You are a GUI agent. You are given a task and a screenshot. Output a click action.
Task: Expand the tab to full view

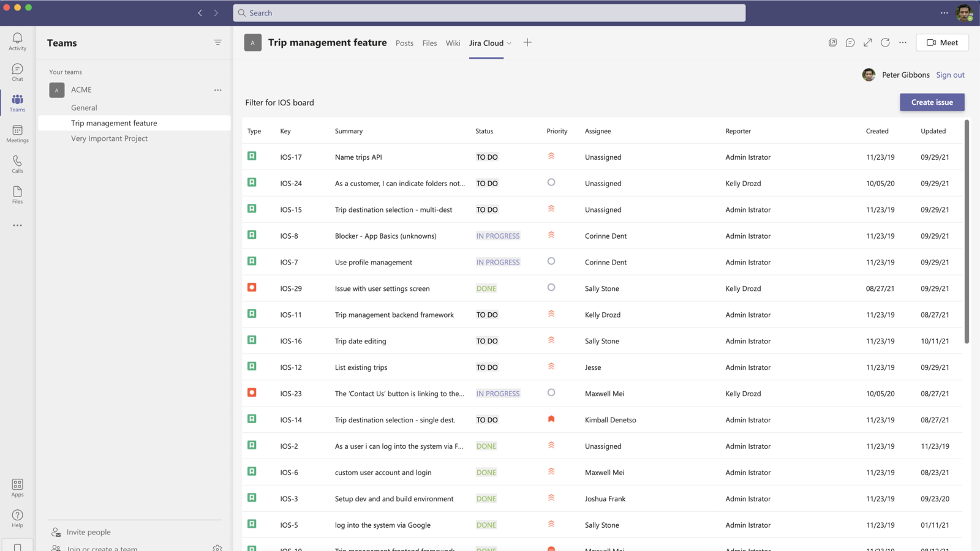867,43
